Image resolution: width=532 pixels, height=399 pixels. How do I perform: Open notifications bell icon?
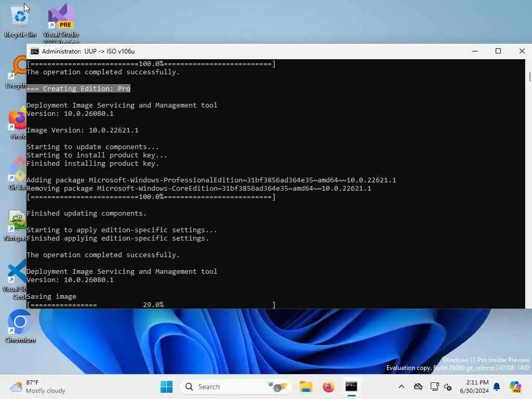coord(497,387)
